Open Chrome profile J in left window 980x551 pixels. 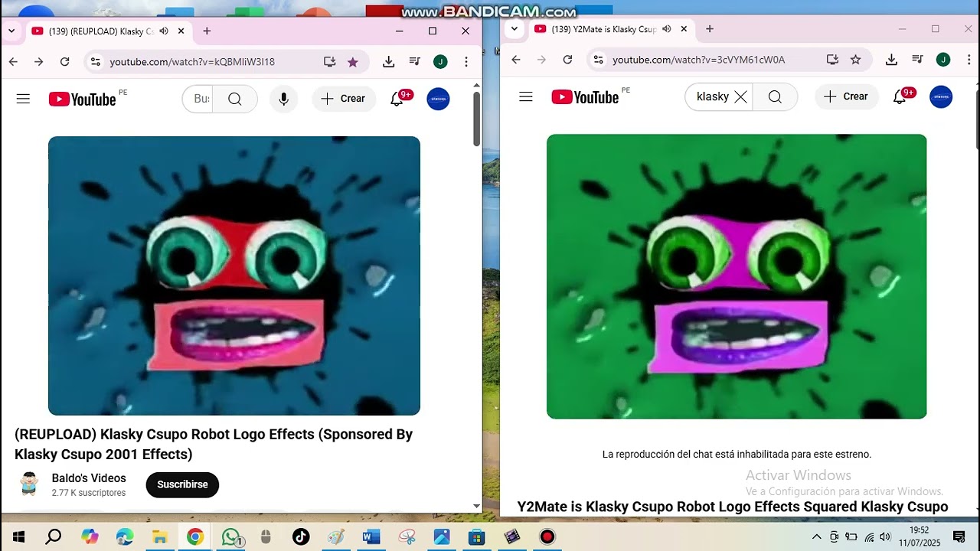point(440,62)
